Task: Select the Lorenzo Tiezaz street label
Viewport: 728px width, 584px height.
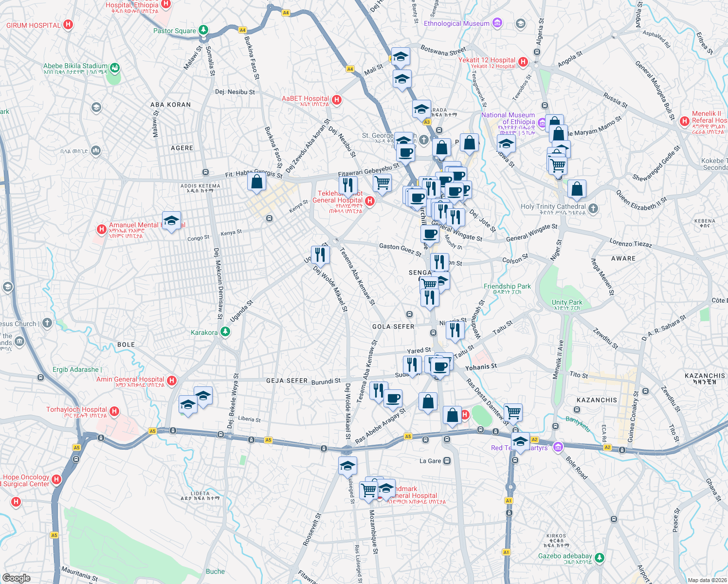Action: tap(631, 242)
